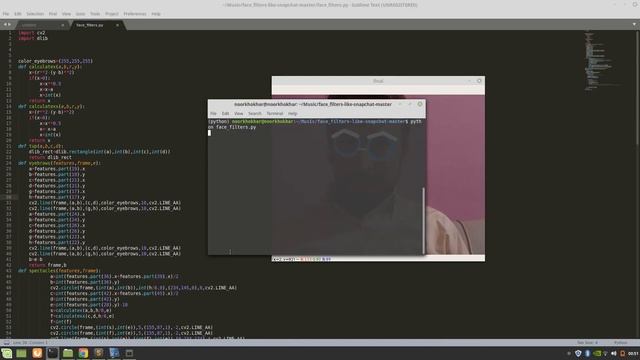Open the Search menu in the terminal window

coord(255,113)
